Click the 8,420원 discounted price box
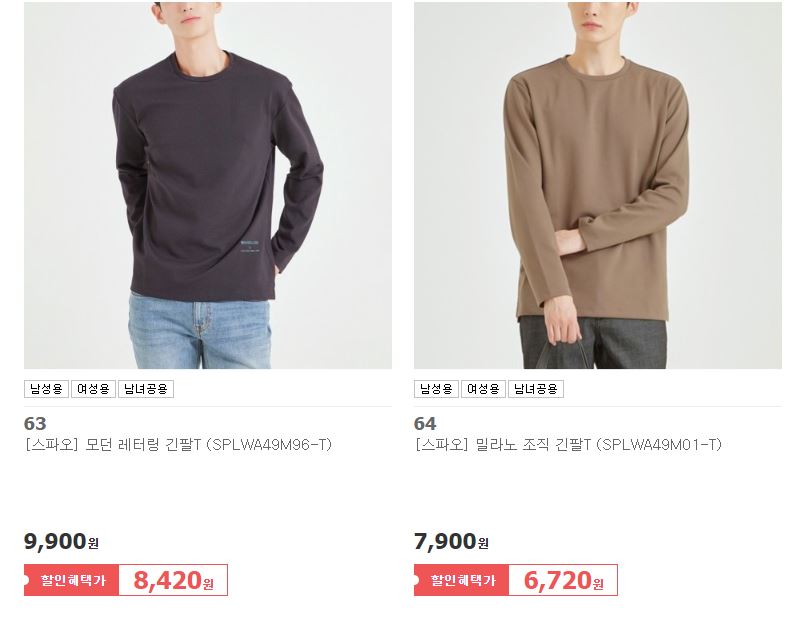The height and width of the screenshot is (619, 793). pyautogui.click(x=173, y=580)
